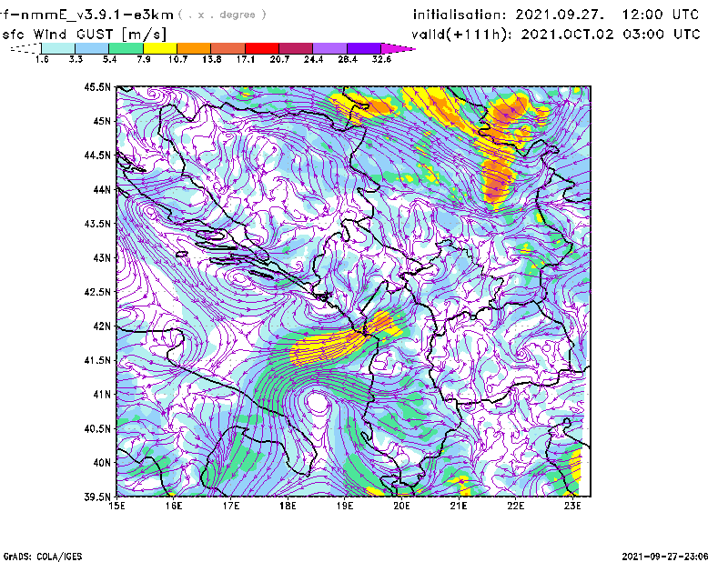Click the 2021-09-27-23:06 timestamp
Viewport: 728px width, 562px height.
(665, 557)
